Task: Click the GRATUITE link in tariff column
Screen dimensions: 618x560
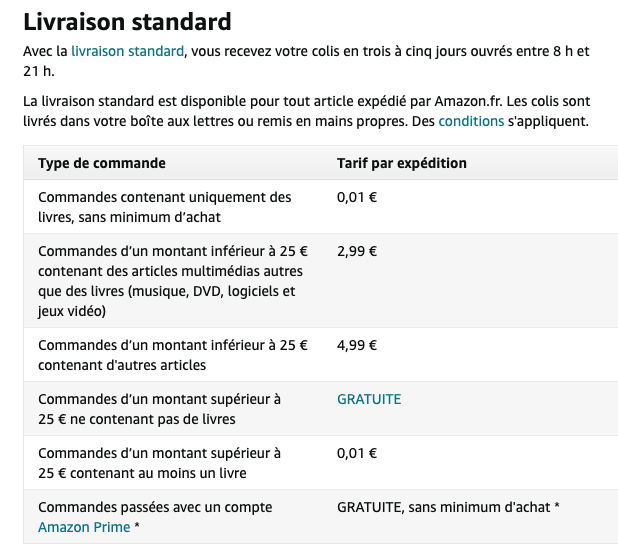Action: pos(369,399)
